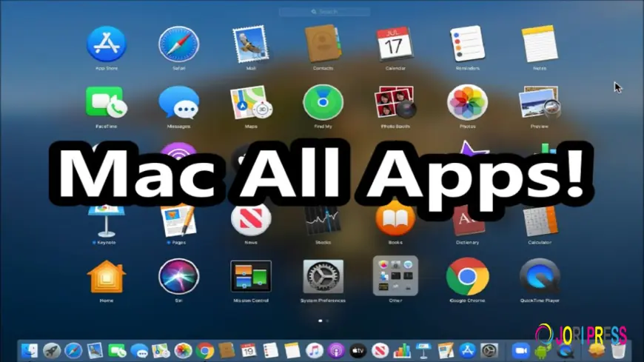Open Numbers from the Dock
644x362 pixels.
click(402, 351)
